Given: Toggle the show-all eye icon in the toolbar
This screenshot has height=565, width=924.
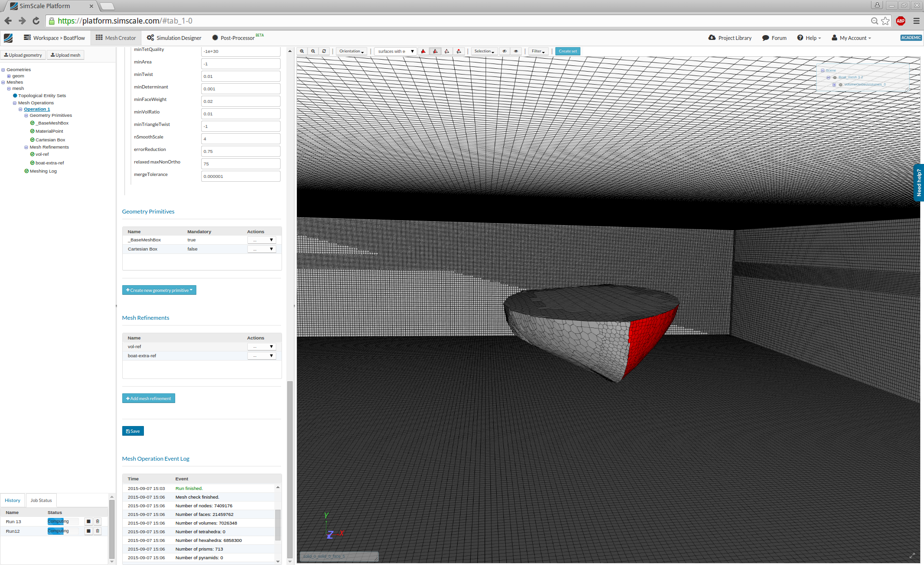Looking at the screenshot, I should tap(516, 51).
